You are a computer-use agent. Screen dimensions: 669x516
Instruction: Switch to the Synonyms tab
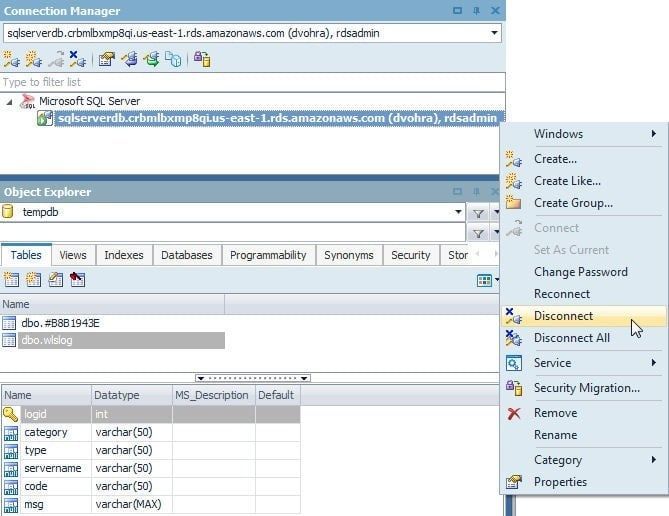(349, 255)
